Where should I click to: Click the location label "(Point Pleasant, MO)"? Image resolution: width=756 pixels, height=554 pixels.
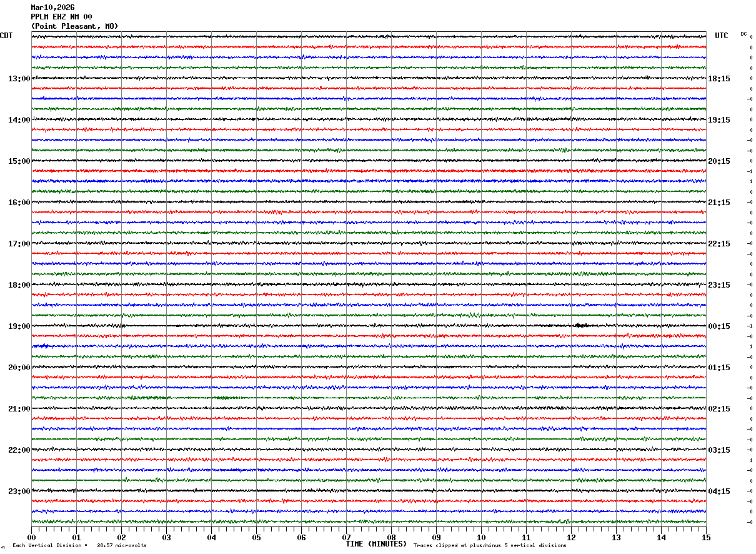(74, 26)
